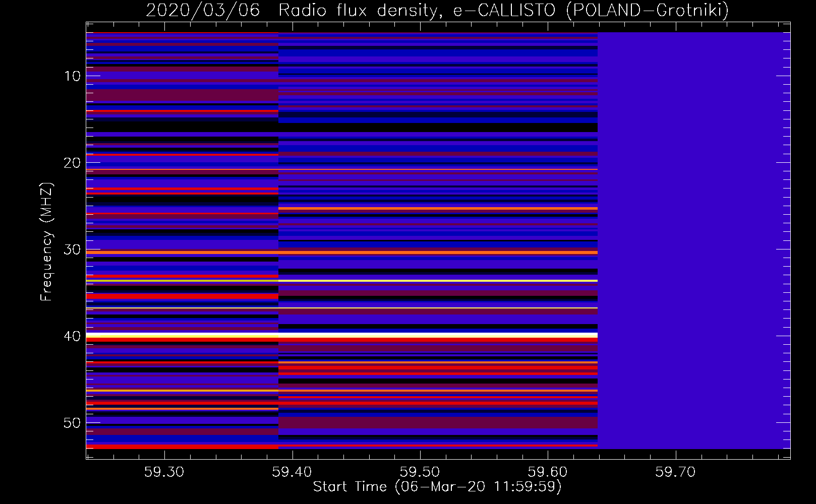Image resolution: width=816 pixels, height=504 pixels.
Task: Click the 'Start Time (06-Mar-20 11:59:59)' axis label
Action: 437,487
